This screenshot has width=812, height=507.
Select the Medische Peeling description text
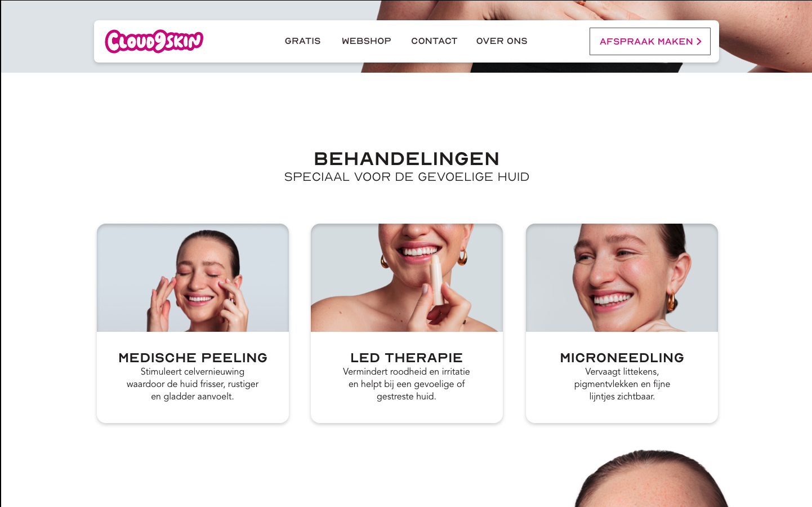click(x=193, y=384)
